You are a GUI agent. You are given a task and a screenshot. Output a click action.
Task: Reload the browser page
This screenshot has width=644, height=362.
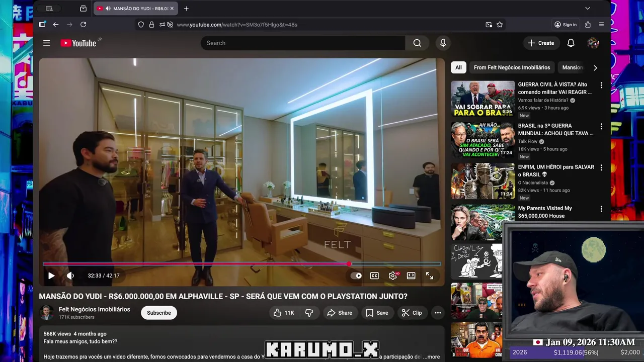pyautogui.click(x=84, y=25)
